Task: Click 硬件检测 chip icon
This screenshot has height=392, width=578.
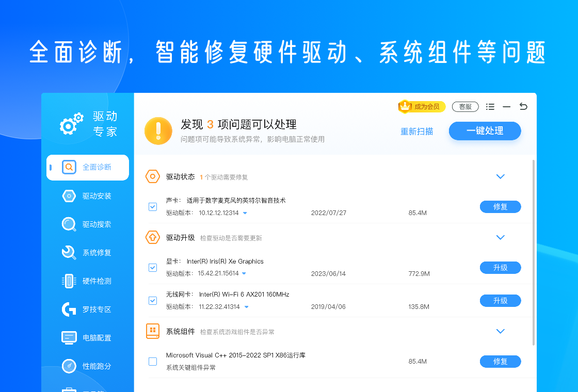Action: click(69, 281)
